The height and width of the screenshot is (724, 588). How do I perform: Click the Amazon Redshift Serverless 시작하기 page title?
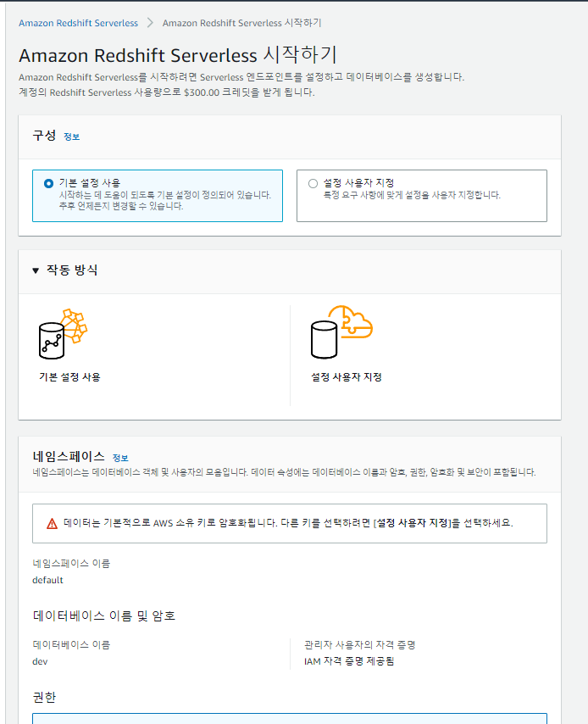coord(178,55)
